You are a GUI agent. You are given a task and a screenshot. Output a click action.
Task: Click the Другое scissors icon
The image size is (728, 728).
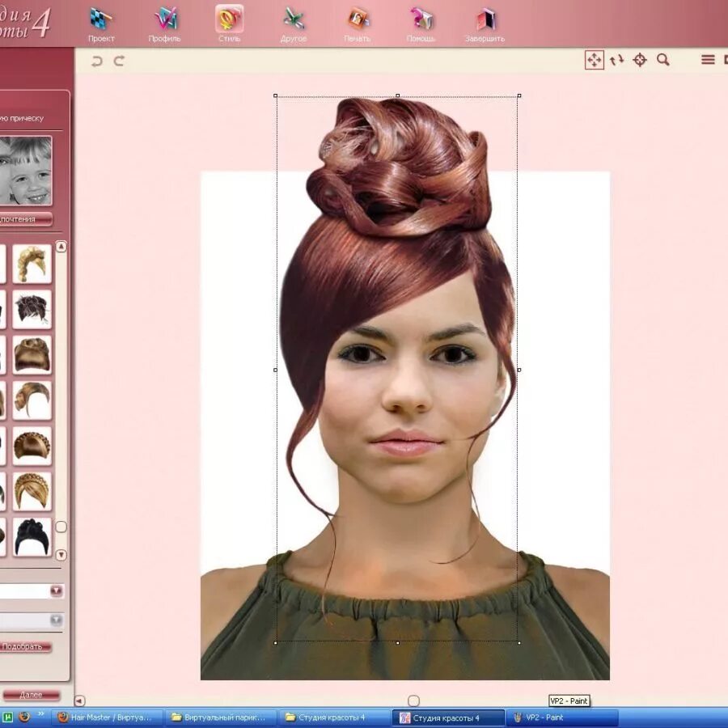(x=294, y=19)
